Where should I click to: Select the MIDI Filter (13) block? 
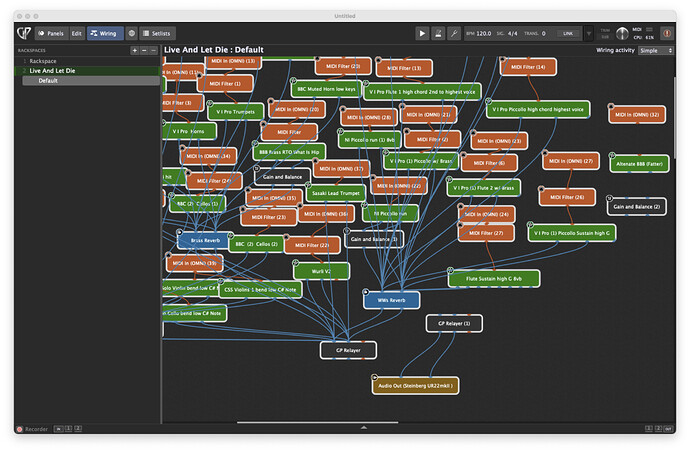pyautogui.click(x=404, y=68)
